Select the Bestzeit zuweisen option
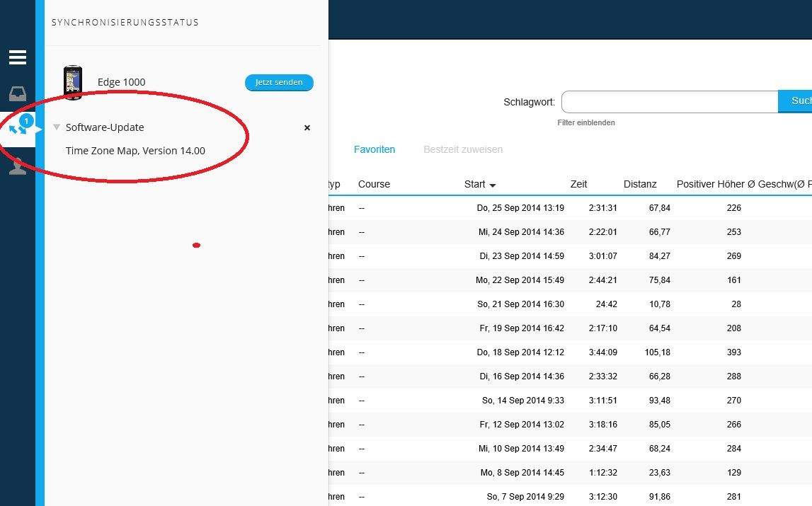This screenshot has height=506, width=812. 463,149
